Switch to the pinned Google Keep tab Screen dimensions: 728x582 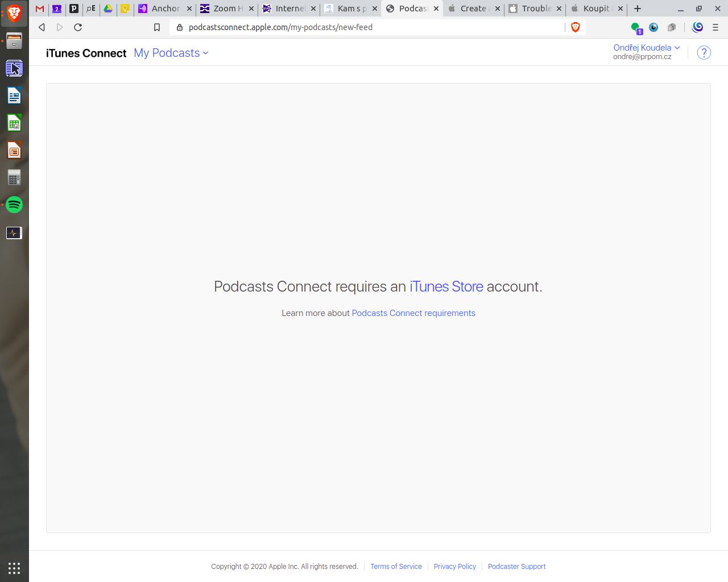[125, 9]
